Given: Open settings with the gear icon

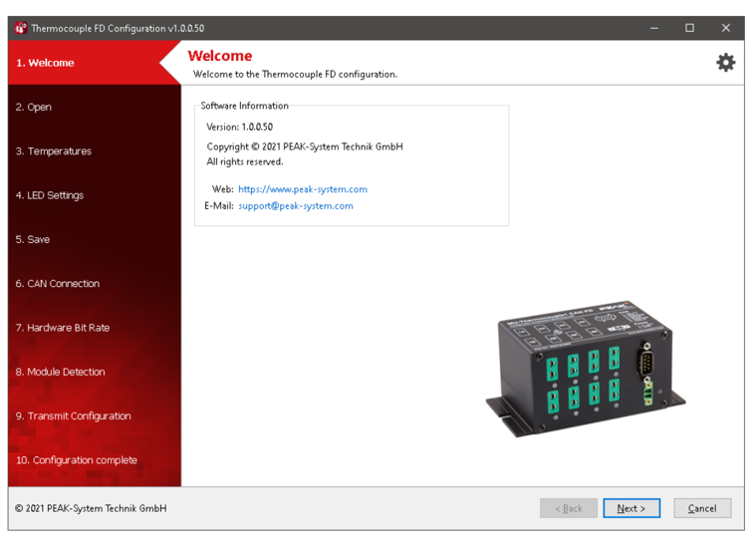Looking at the screenshot, I should pyautogui.click(x=725, y=63).
